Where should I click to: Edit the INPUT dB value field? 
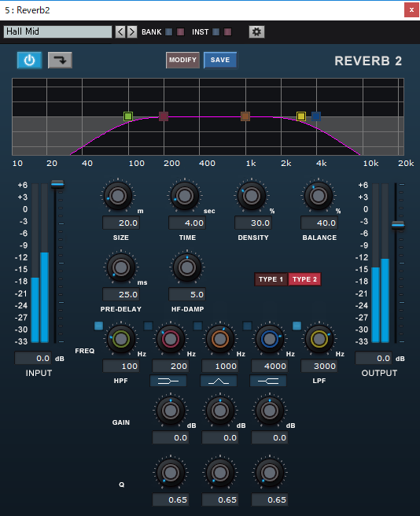point(33,358)
